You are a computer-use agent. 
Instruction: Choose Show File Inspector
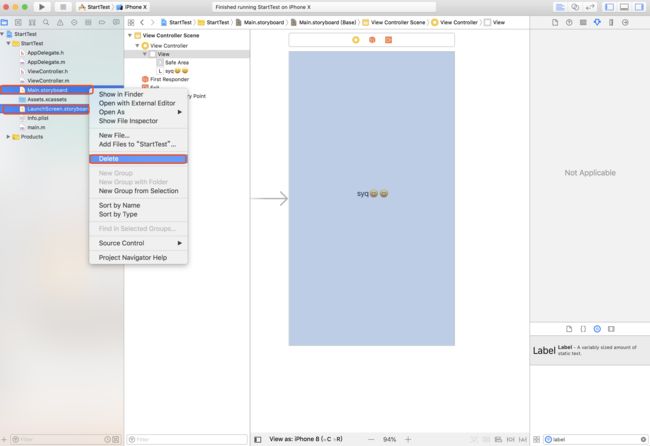click(x=138, y=121)
